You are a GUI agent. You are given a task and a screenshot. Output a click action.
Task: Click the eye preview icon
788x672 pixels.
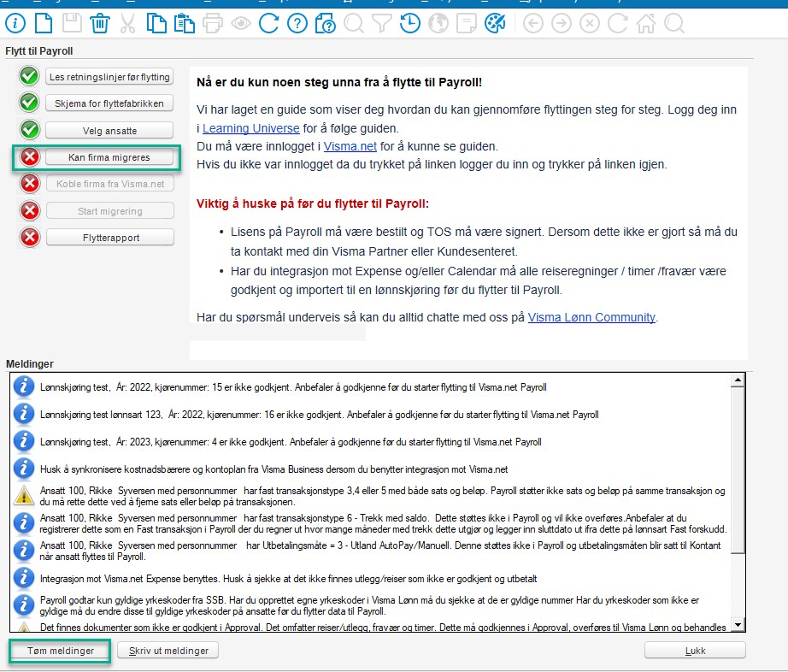[241, 23]
